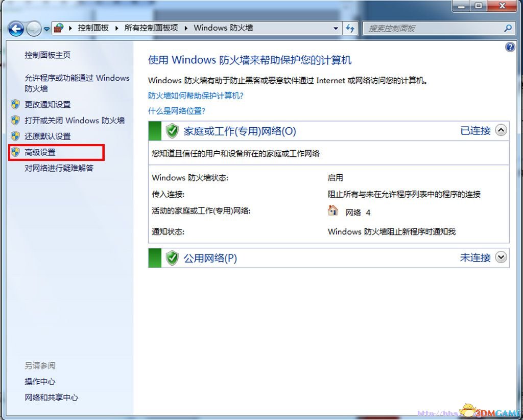Select 所有控制面板项 breadcrumb

[151, 28]
